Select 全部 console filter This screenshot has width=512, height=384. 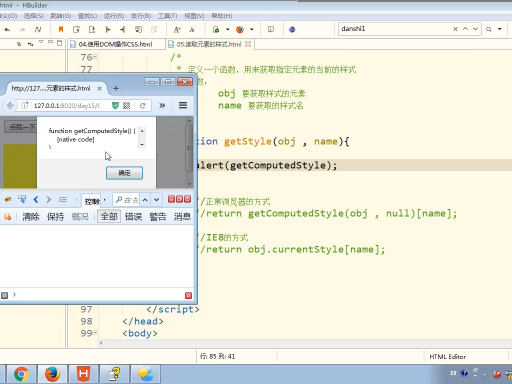109,217
